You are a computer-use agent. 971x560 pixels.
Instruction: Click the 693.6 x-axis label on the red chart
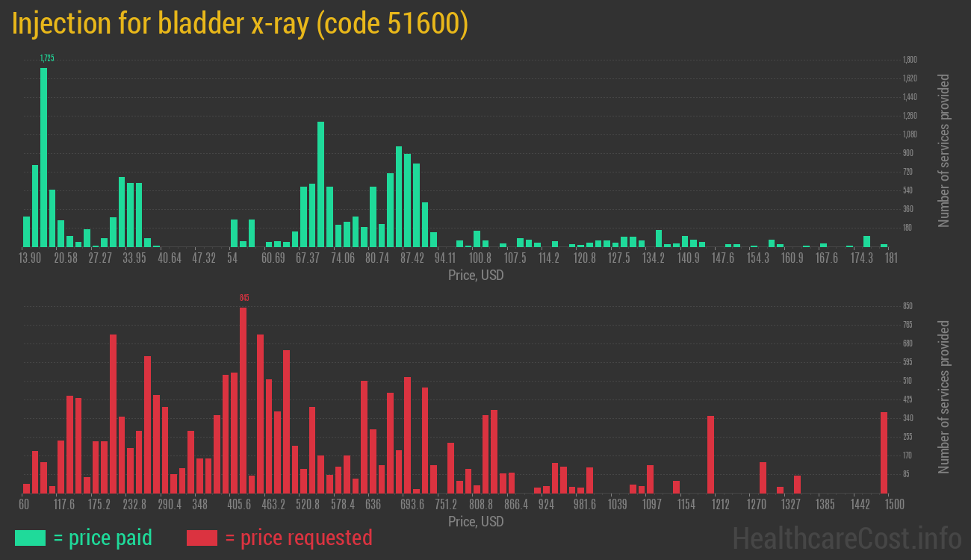coord(412,505)
